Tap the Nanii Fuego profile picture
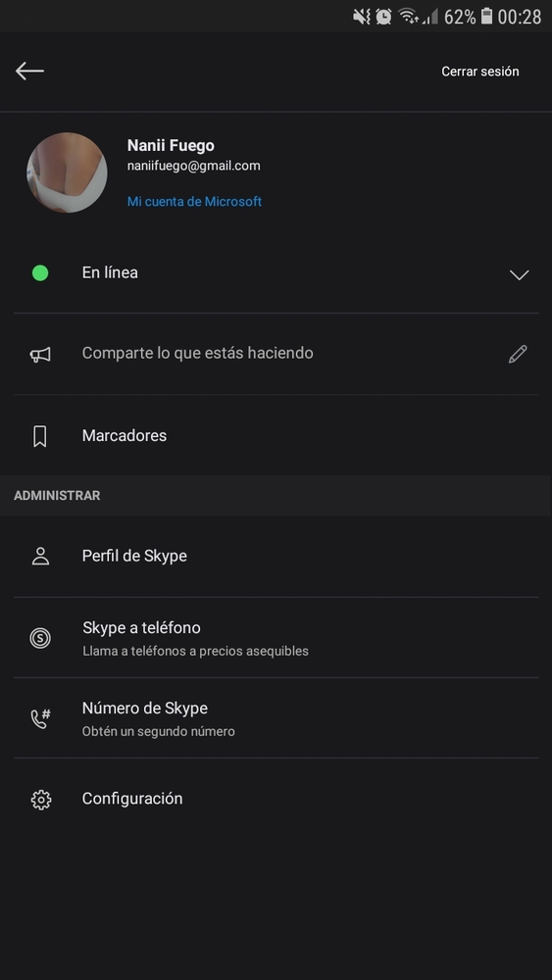 coord(67,172)
